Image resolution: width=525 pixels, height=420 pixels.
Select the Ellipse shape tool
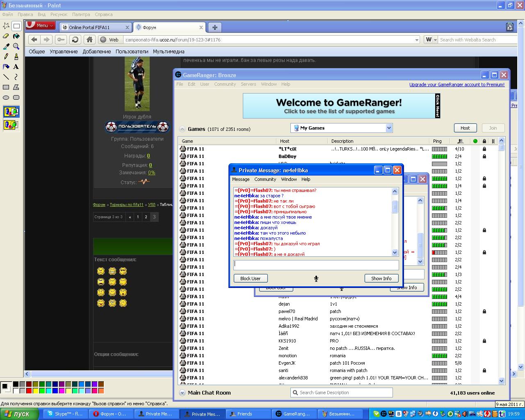(x=6, y=97)
